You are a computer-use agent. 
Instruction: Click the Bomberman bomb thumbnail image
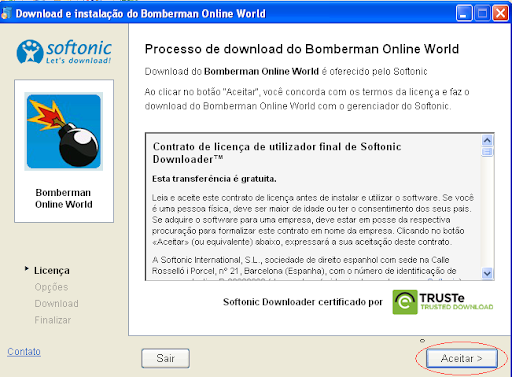64,131
